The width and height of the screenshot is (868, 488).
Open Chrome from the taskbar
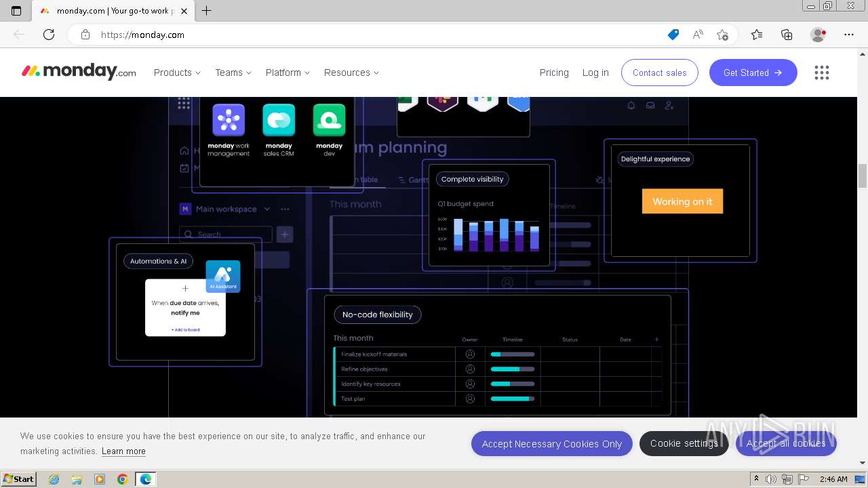pos(122,479)
